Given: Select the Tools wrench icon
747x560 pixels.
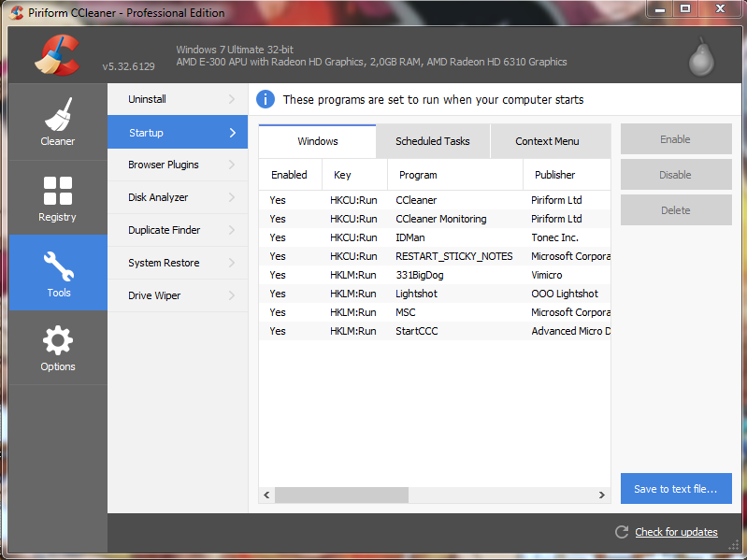Looking at the screenshot, I should tap(59, 266).
